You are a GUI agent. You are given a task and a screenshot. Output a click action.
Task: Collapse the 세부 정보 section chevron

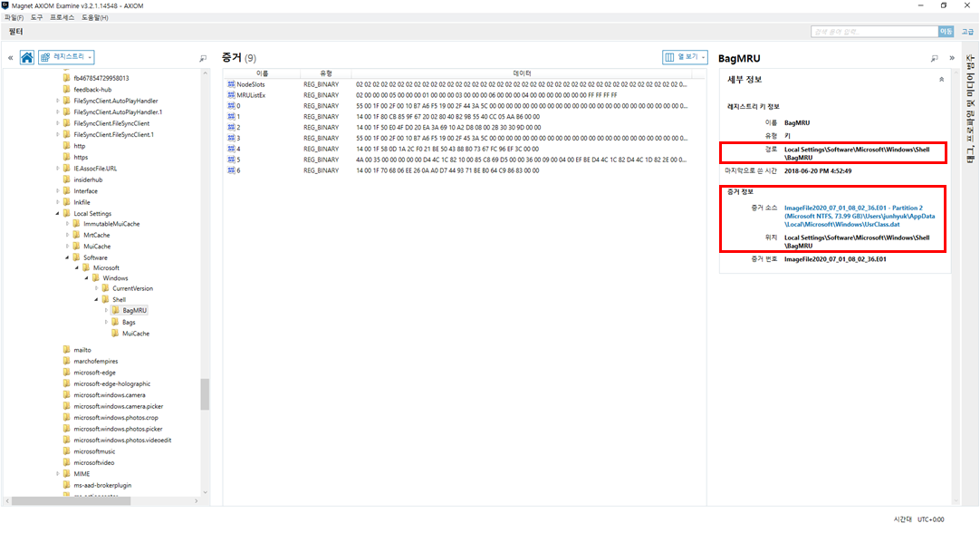(x=942, y=80)
